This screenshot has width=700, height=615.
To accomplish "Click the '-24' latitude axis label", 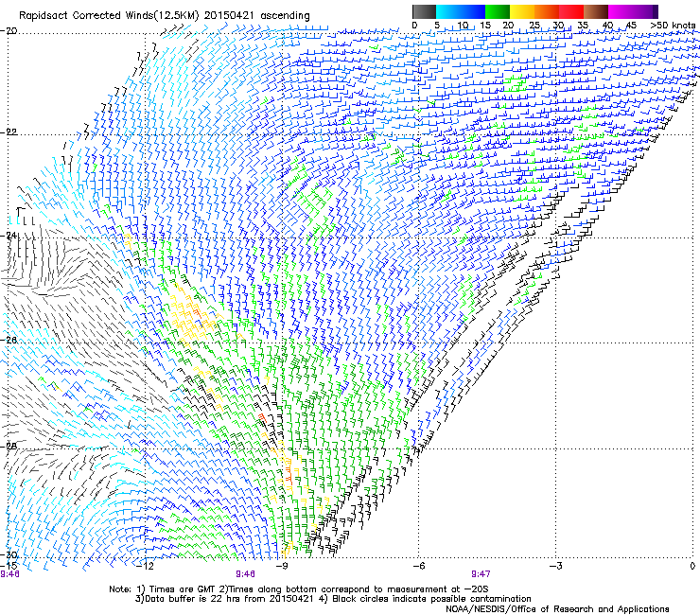I will coord(9,236).
